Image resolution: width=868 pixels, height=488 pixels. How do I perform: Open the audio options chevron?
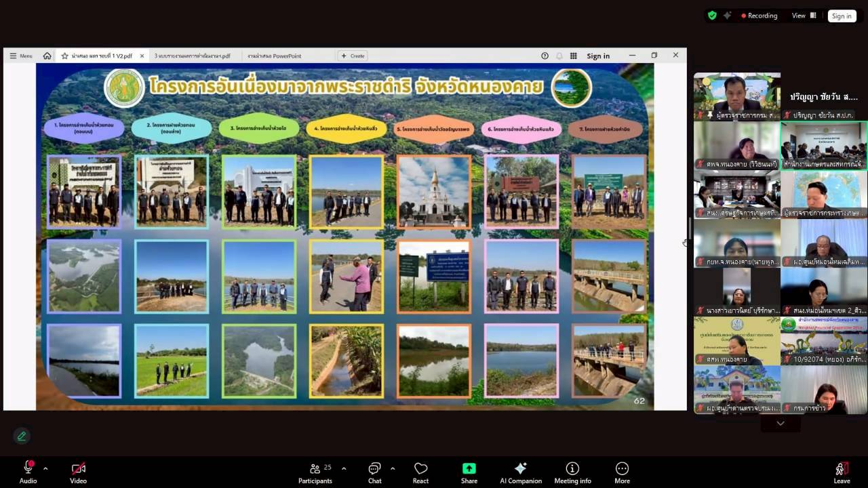45,467
